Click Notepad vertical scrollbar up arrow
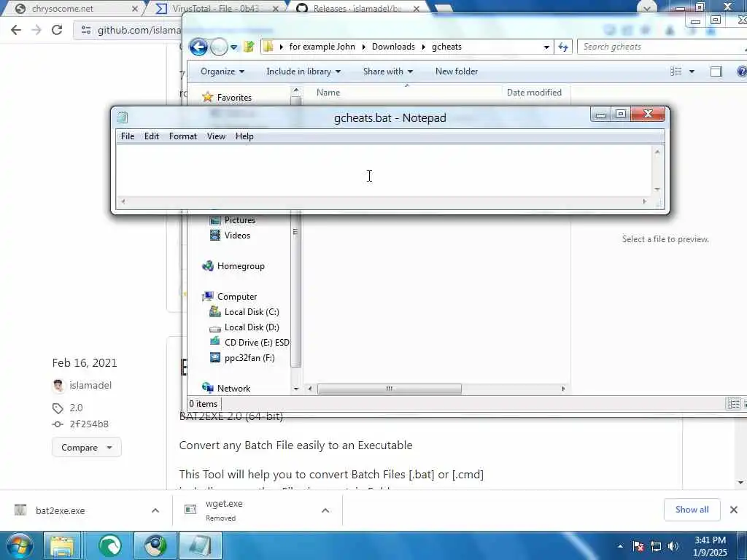The width and height of the screenshot is (747, 560). [x=657, y=152]
